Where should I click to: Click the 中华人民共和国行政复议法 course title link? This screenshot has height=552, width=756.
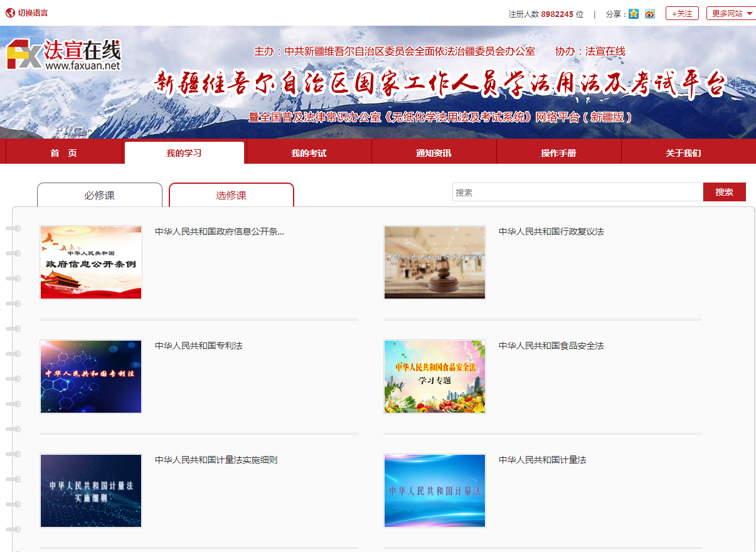(x=551, y=231)
